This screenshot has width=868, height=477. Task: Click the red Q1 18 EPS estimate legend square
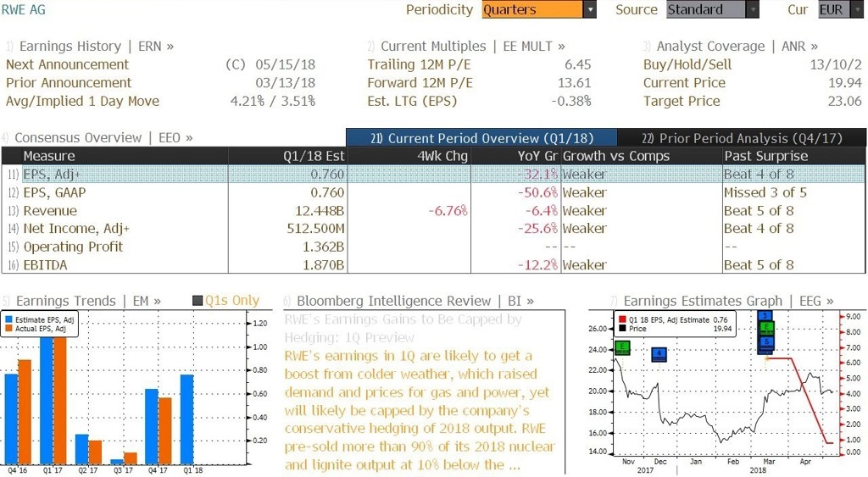622,320
